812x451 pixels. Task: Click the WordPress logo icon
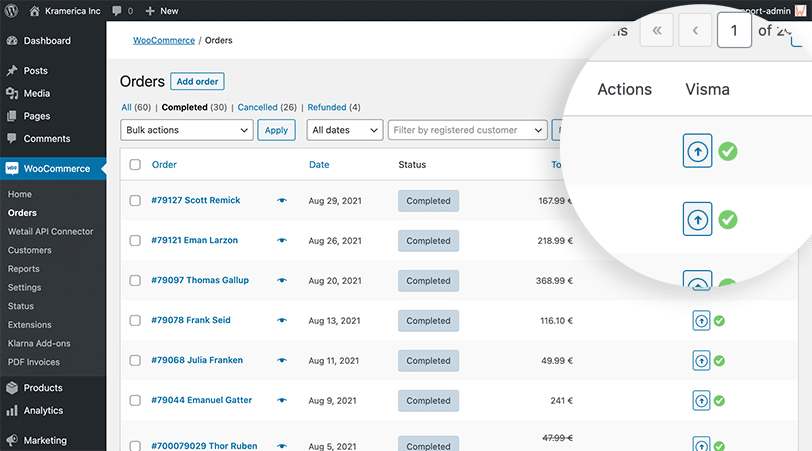pos(12,11)
